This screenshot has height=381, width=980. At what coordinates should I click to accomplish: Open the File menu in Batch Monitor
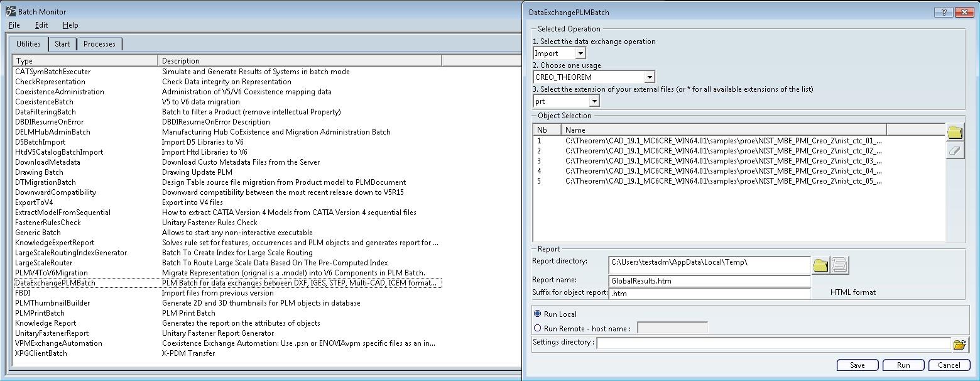click(14, 25)
